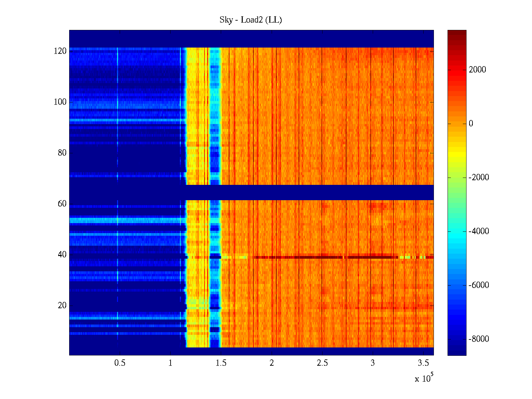This screenshot has height=399, width=532.
Task: Click the x-axis tick label 0.5
Action: [x=120, y=363]
